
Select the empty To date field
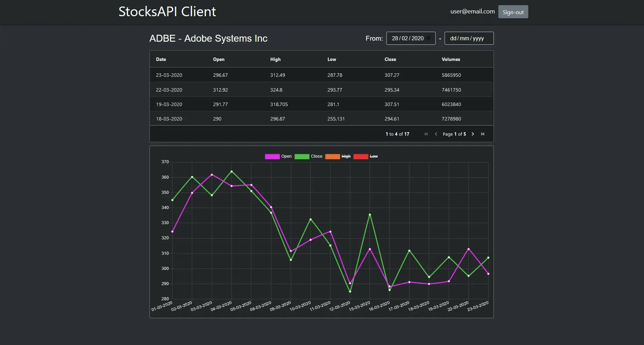[469, 38]
